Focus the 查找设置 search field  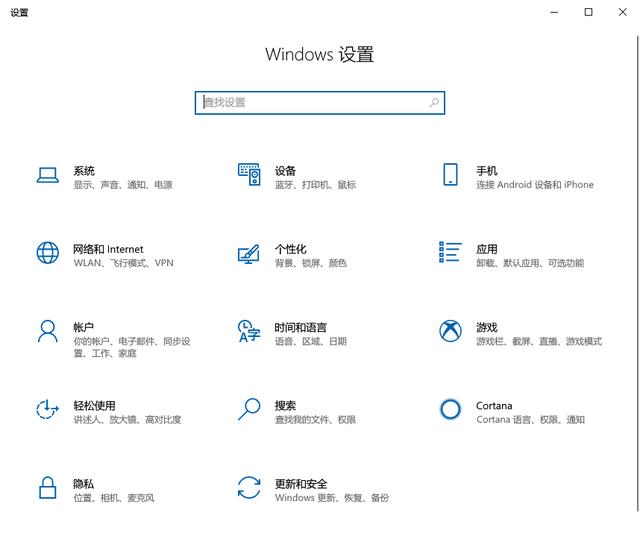pyautogui.click(x=320, y=103)
